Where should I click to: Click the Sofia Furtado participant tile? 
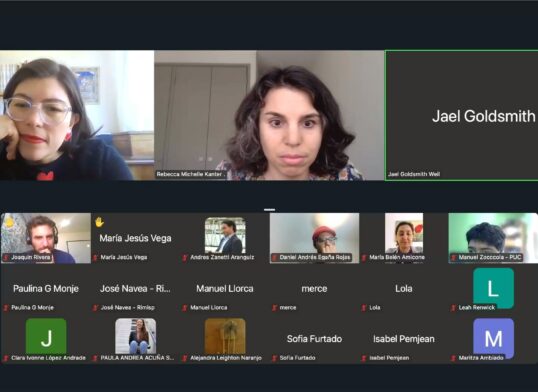314,339
